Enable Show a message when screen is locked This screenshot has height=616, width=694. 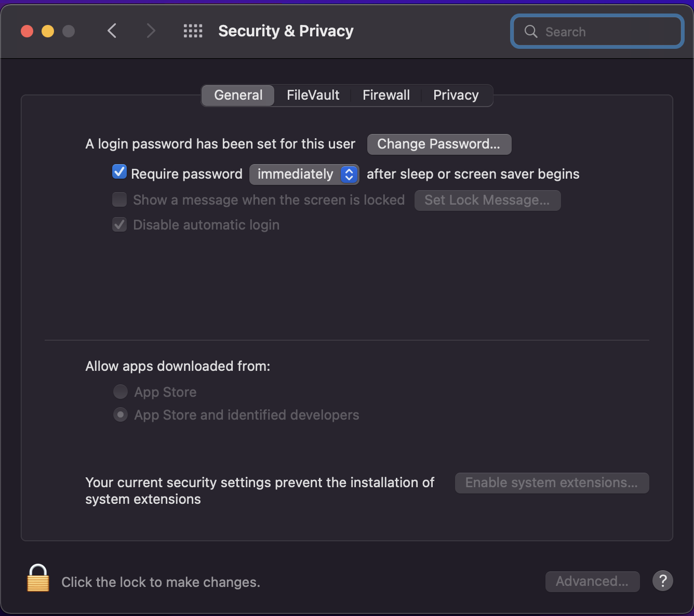point(119,199)
